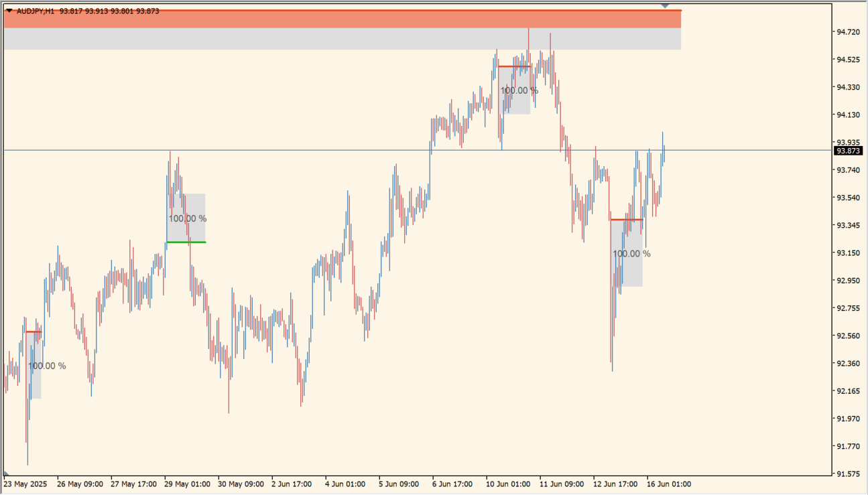This screenshot has height=495, width=868.
Task: Select the 91.770 price axis label
Action: [848, 446]
